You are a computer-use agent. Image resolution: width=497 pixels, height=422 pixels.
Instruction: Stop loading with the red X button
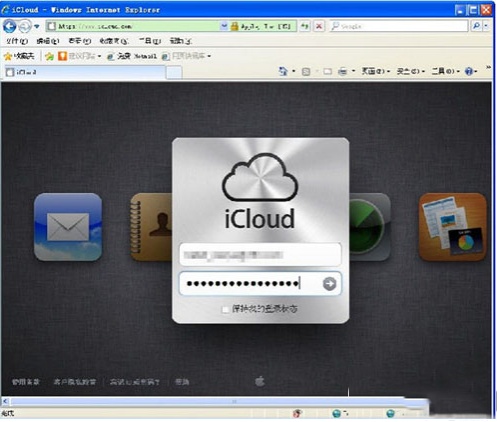click(319, 26)
